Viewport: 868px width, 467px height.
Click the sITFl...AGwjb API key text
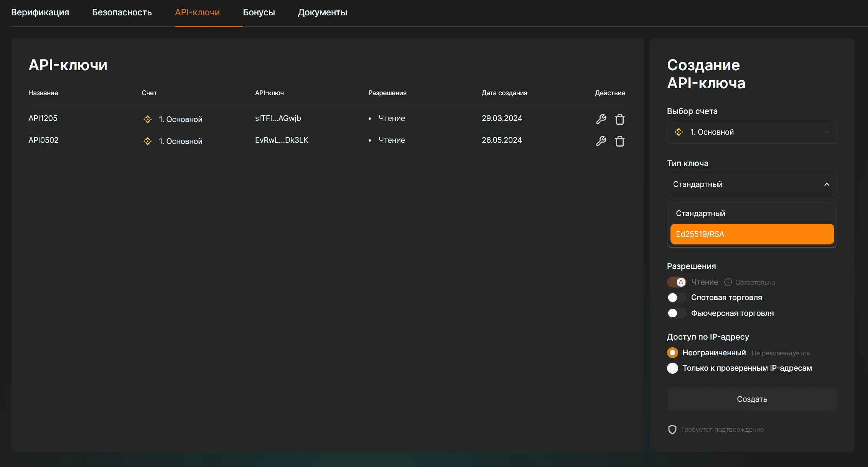[x=278, y=118]
